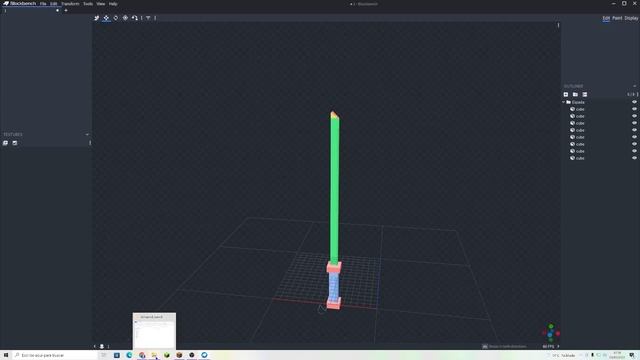Hide the second cube under Espada

click(634, 116)
